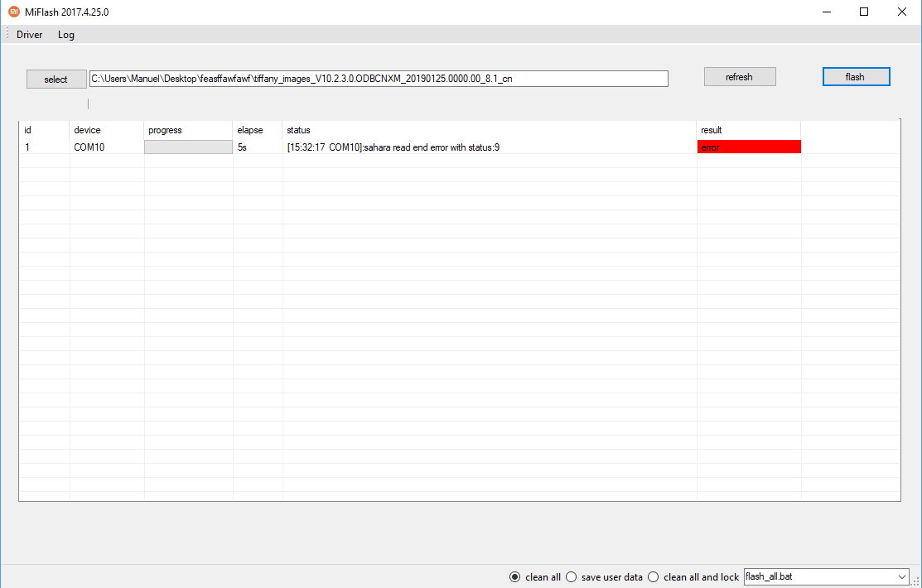Image resolution: width=922 pixels, height=588 pixels.
Task: Click the status column header
Action: (x=490, y=130)
